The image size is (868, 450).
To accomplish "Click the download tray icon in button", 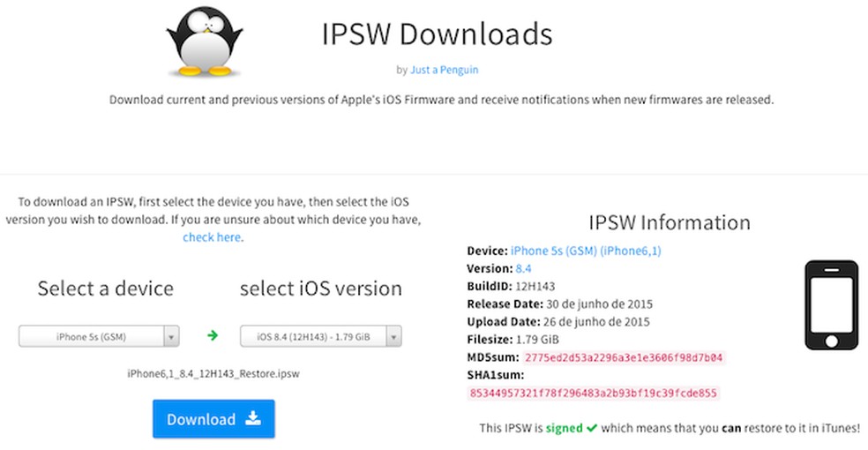I will [x=253, y=418].
